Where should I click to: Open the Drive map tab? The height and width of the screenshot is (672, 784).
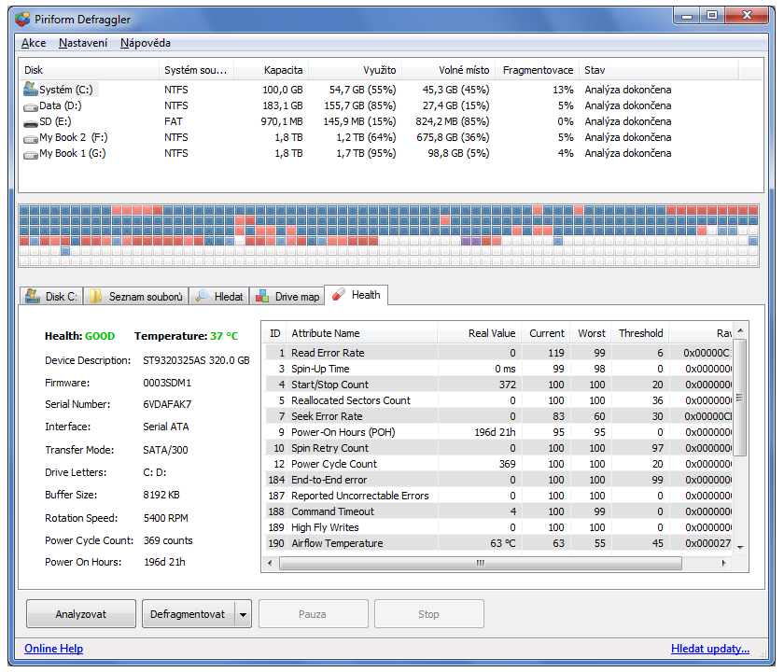pyautogui.click(x=287, y=297)
